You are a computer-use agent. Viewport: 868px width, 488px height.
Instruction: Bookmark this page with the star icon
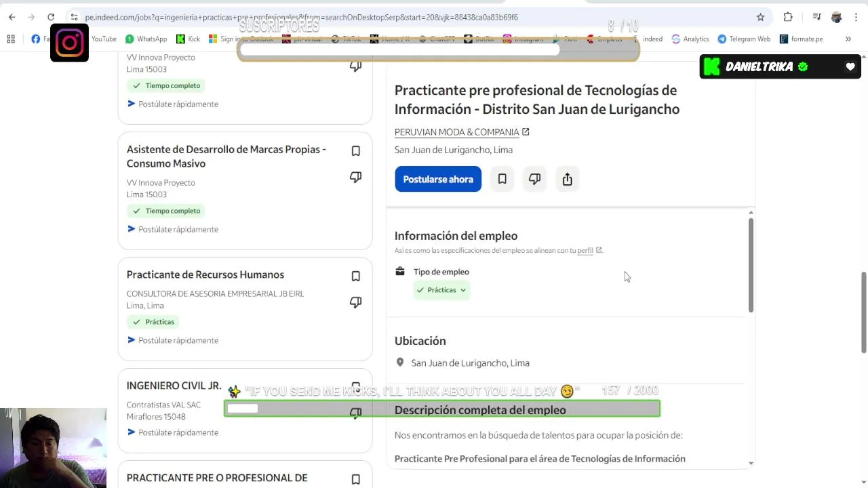click(760, 17)
